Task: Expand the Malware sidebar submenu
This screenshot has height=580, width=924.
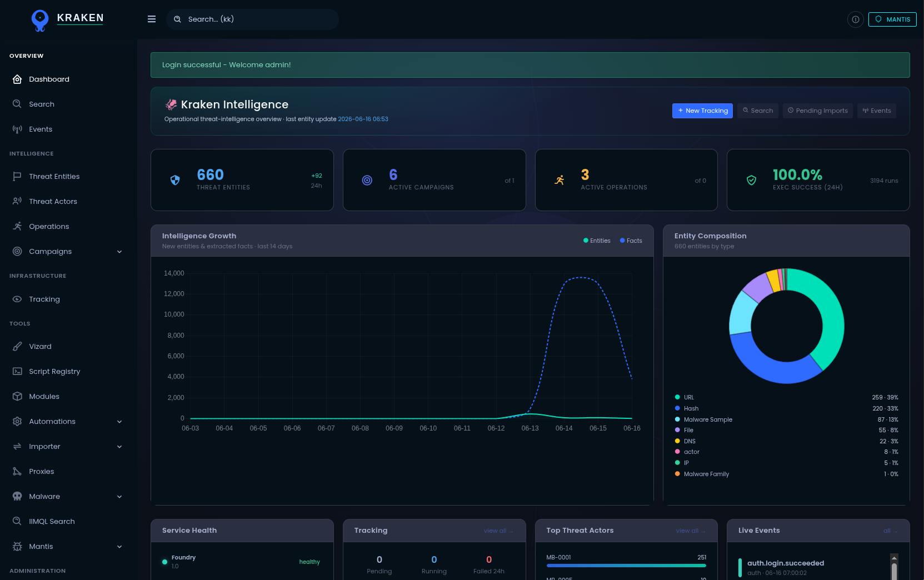Action: (119, 497)
